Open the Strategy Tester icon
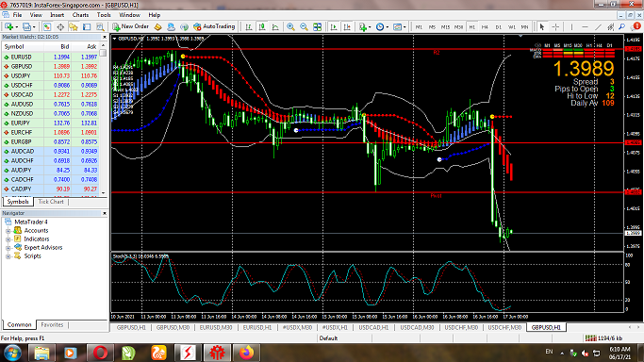The image size is (644, 362). pyautogui.click(x=100, y=26)
